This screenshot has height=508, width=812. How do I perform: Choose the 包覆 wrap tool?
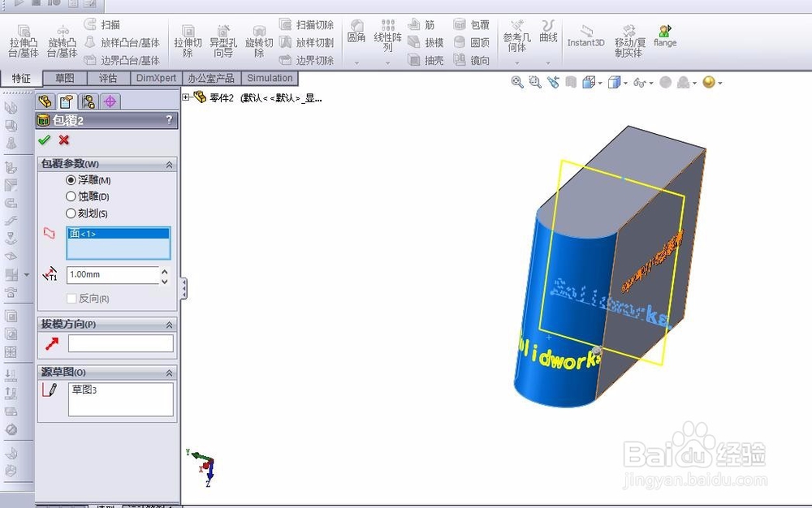pos(471,24)
